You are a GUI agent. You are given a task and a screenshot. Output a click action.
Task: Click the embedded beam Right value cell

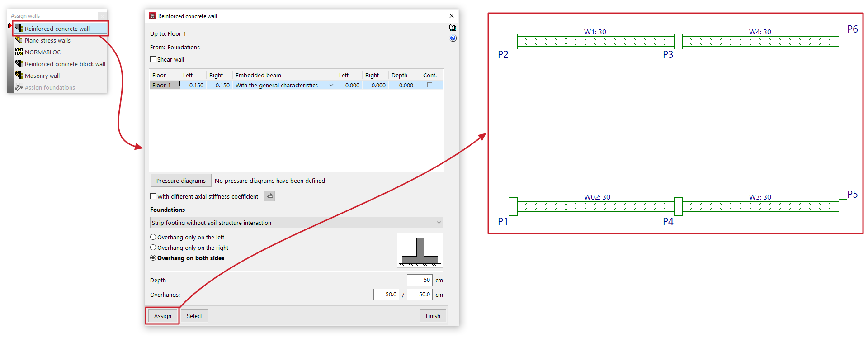[x=376, y=85]
